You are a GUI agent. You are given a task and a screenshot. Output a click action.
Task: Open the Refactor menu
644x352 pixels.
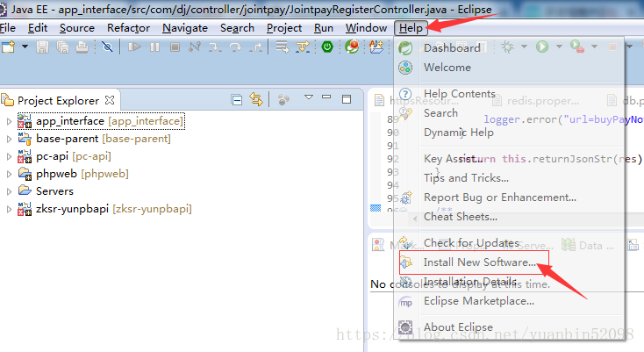pos(129,28)
